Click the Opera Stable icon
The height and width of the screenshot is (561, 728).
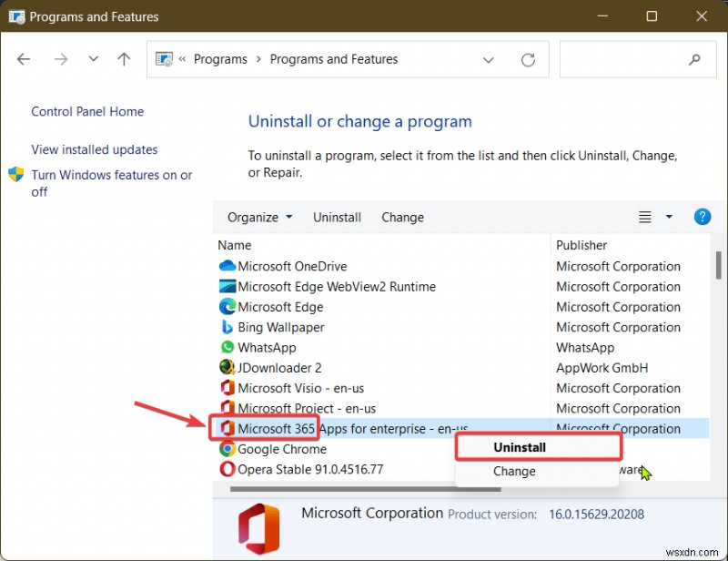coord(227,468)
